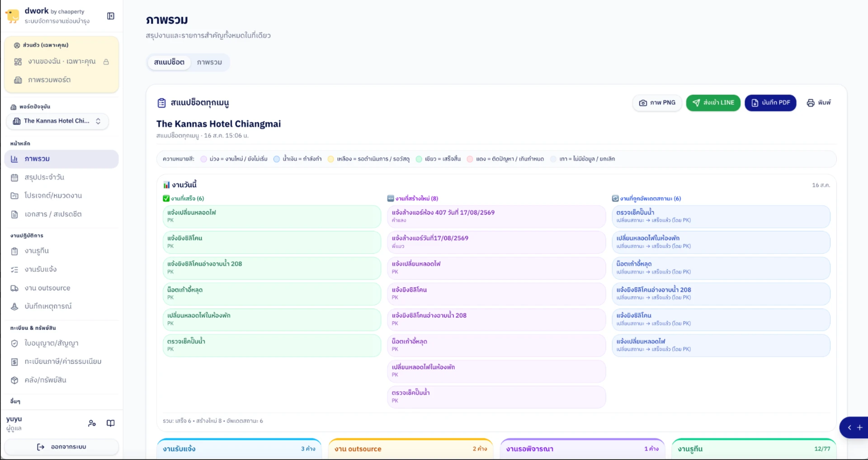Screen dimensions: 868x460
Task: Export snapshot as ภาพ PNG
Action: tap(657, 103)
